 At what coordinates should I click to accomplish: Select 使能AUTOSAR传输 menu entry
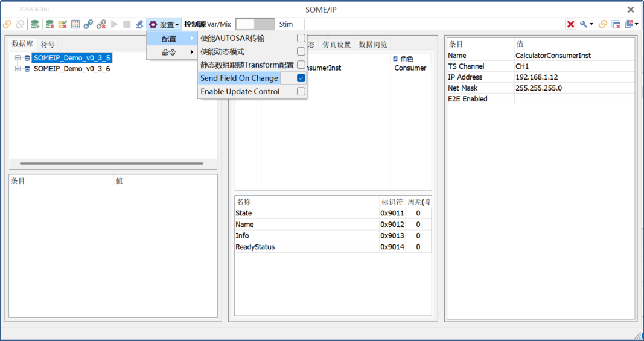click(232, 38)
